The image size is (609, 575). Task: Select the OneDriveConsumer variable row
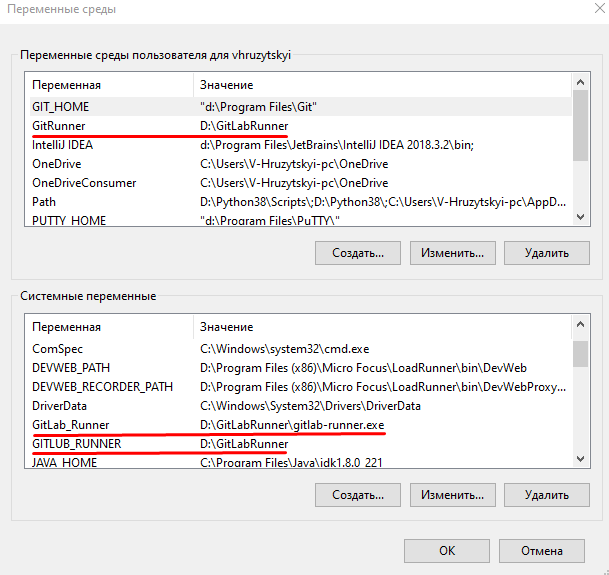pos(301,183)
